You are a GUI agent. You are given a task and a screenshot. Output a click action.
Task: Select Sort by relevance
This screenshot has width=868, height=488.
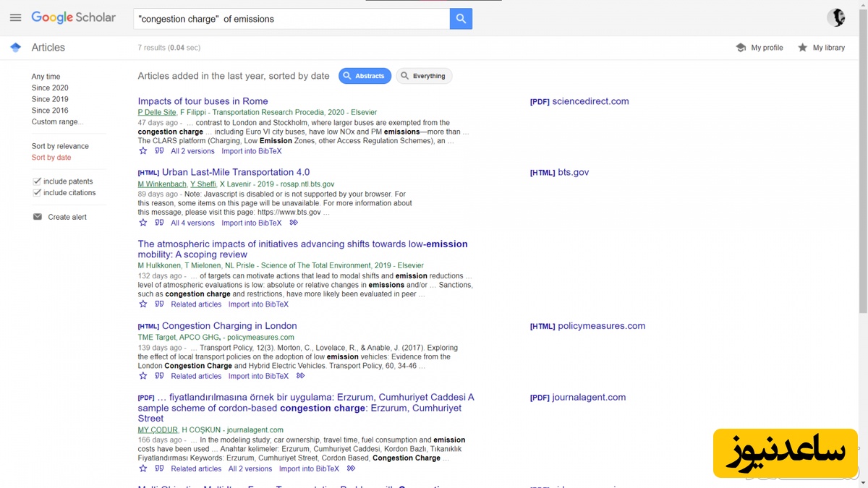[x=60, y=146]
